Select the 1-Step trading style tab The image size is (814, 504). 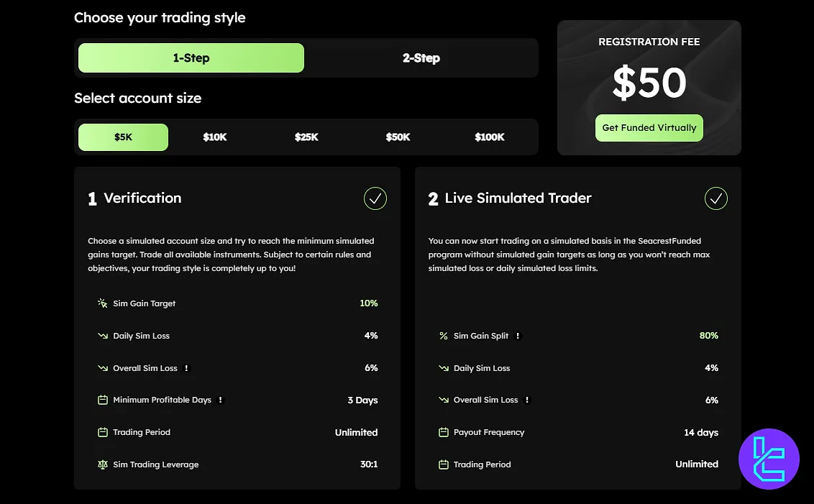(191, 58)
